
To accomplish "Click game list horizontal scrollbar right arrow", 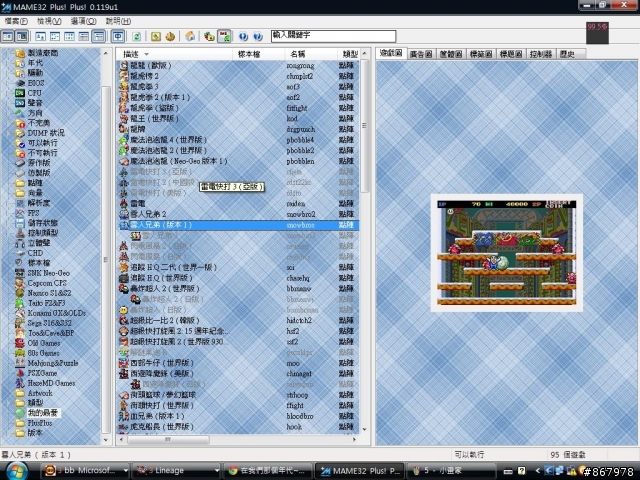I will point(354,440).
